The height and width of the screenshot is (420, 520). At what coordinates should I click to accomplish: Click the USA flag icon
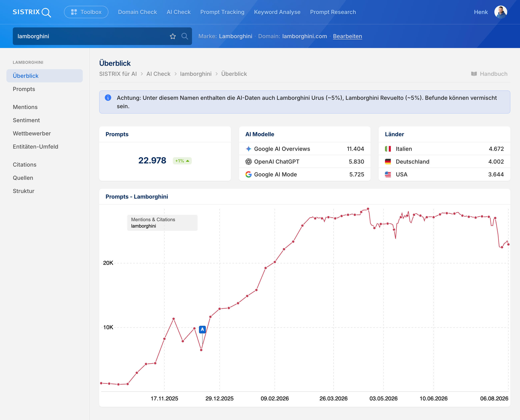388,174
